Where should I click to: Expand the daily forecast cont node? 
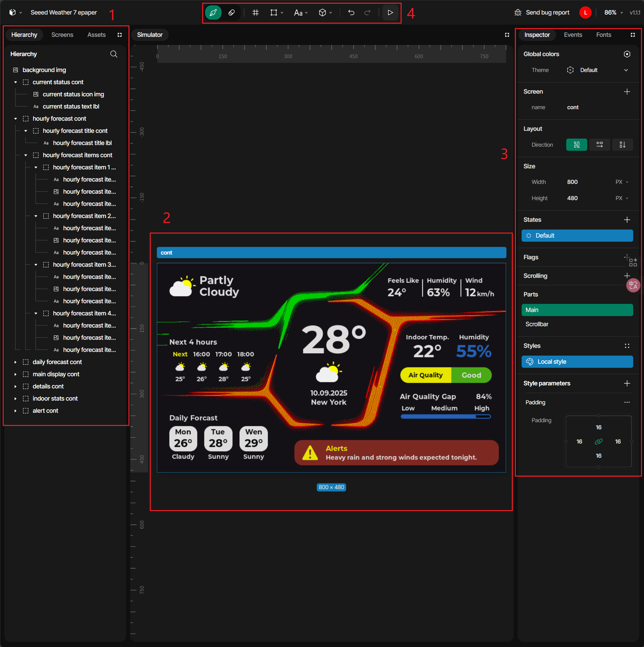point(16,362)
